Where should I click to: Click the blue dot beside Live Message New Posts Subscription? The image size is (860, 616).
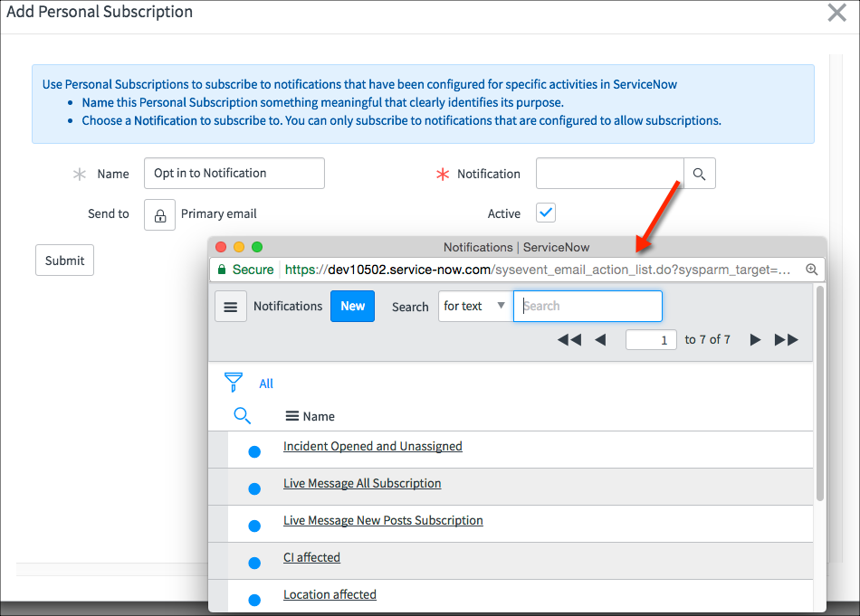click(254, 526)
